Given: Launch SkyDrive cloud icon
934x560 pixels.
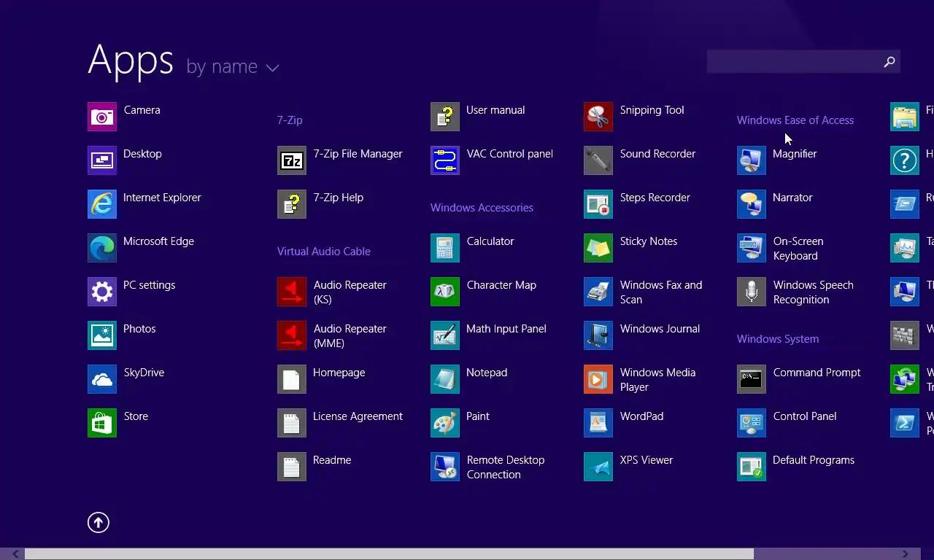Looking at the screenshot, I should coord(102,379).
